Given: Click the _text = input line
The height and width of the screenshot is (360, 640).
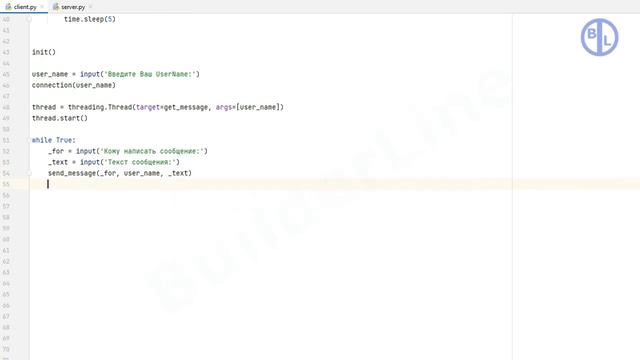Looking at the screenshot, I should 114,162.
